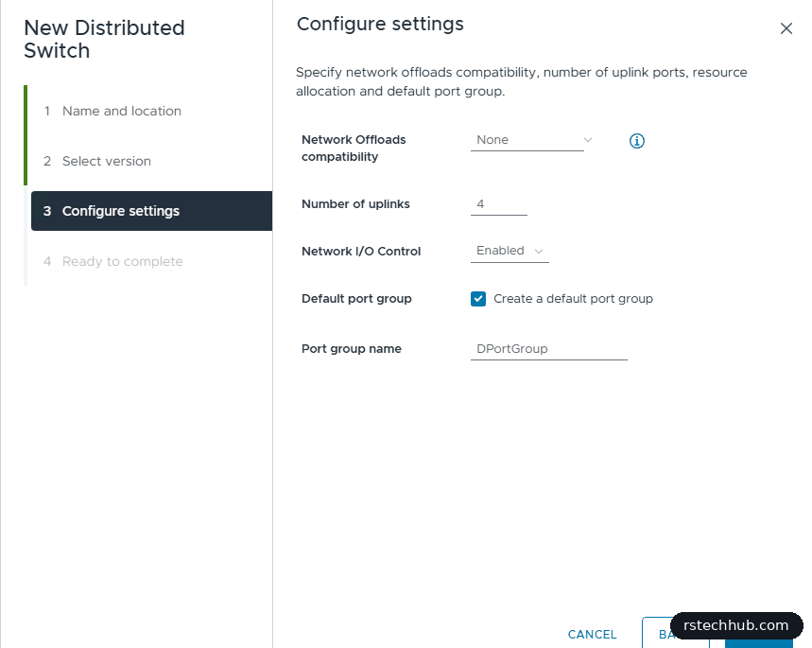Close the New Distributed Switch dialog
Image resolution: width=812 pixels, height=648 pixels.
point(786,28)
